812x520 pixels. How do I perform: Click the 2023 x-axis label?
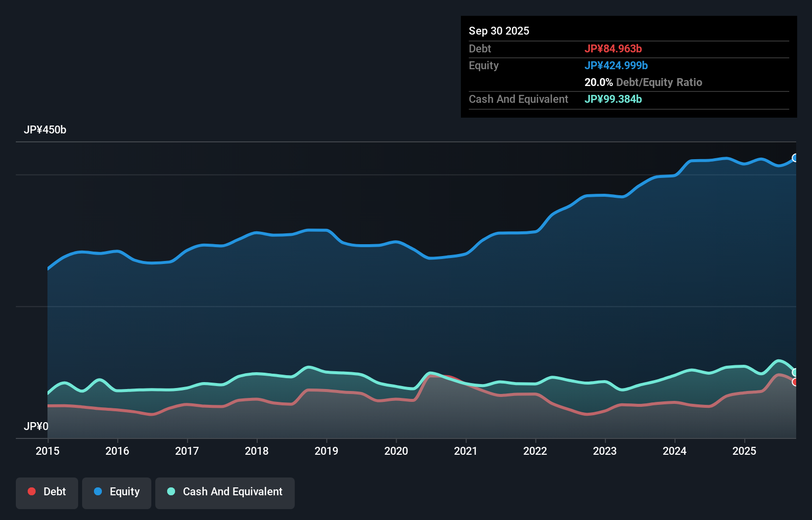pyautogui.click(x=605, y=451)
